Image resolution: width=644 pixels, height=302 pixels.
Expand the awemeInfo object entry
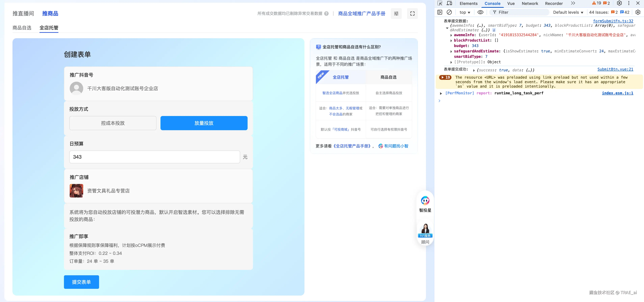pyautogui.click(x=451, y=35)
